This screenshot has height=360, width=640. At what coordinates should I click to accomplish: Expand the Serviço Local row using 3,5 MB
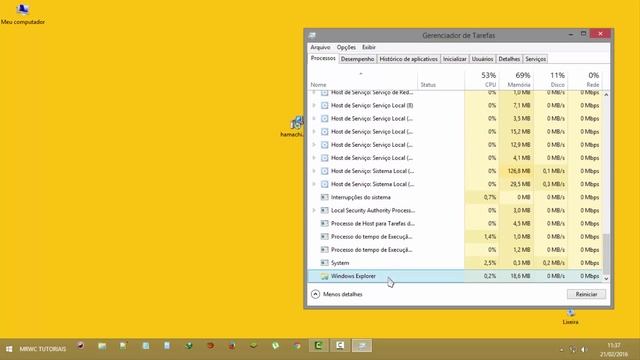(x=314, y=118)
